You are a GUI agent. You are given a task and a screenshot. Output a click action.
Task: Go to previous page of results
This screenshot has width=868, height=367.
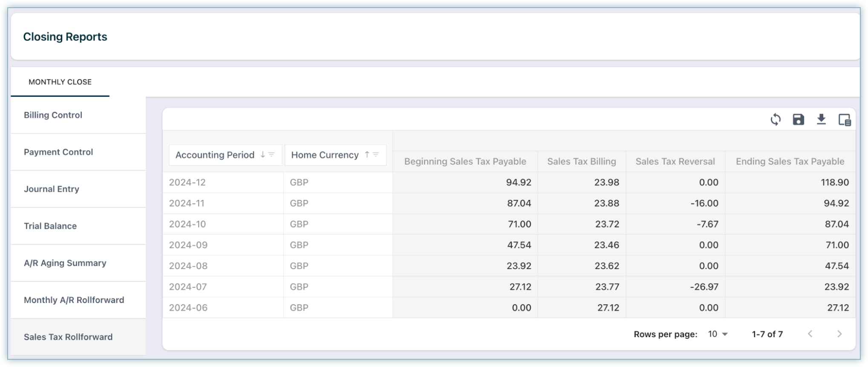point(810,334)
